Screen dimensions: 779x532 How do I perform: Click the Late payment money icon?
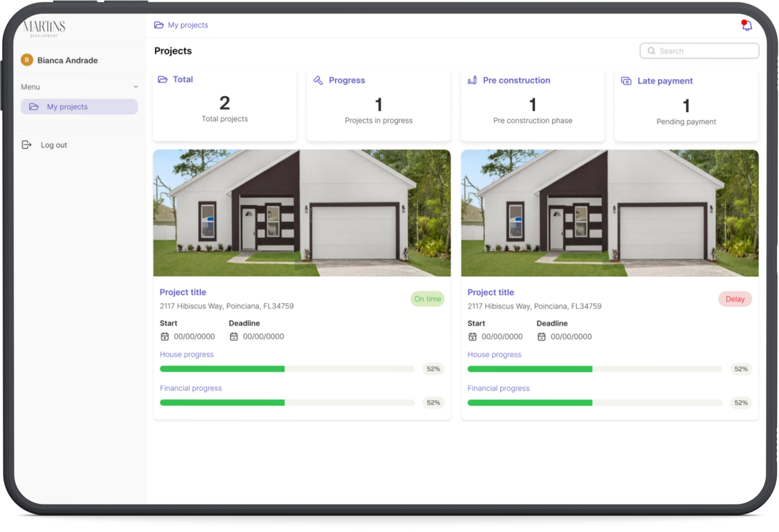(x=626, y=81)
